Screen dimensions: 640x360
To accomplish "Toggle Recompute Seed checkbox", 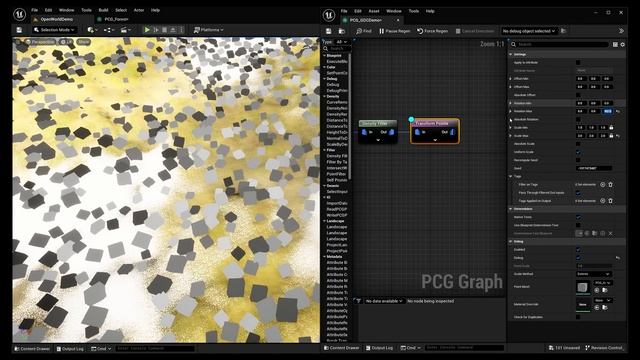I will click(x=578, y=160).
